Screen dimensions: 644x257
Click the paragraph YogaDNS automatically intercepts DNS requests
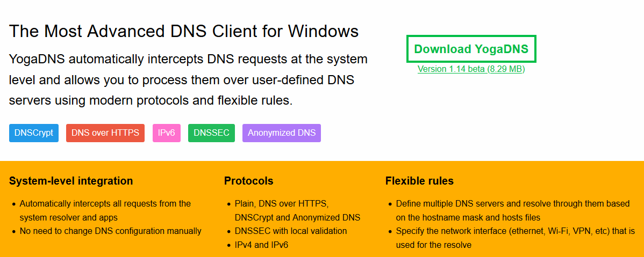click(x=188, y=80)
